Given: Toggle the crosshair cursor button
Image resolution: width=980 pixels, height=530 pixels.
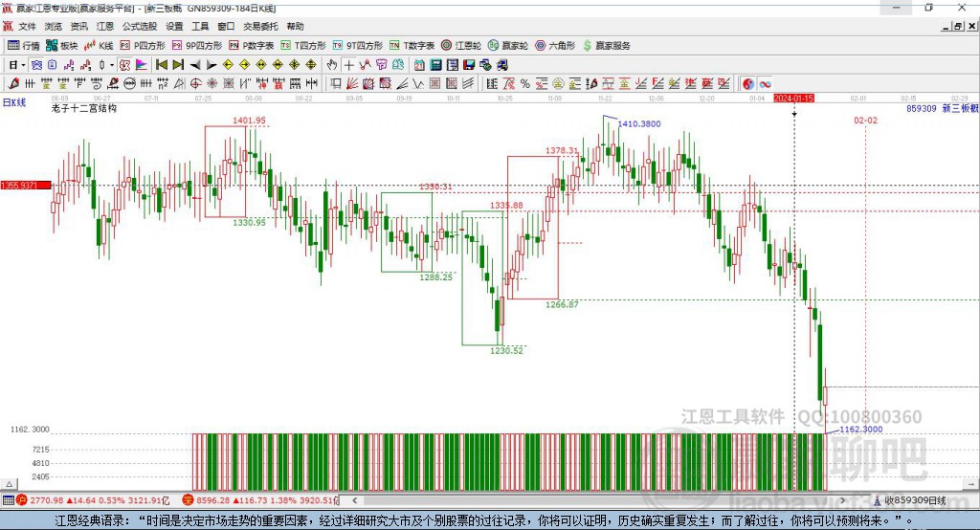Looking at the screenshot, I should click(348, 65).
